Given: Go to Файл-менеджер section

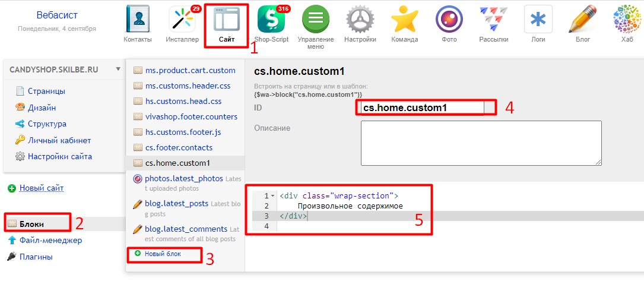Looking at the screenshot, I should tap(50, 240).
